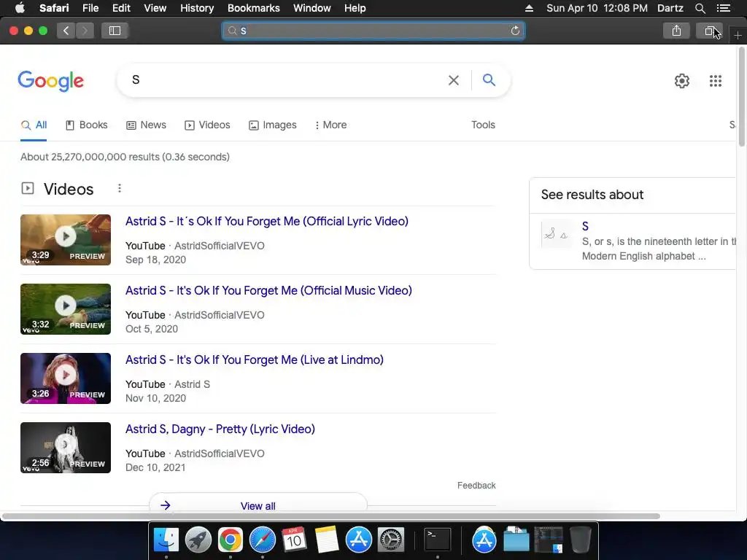Screen dimensions: 747x560
Task: Open Official Lyric Video result link
Action: coord(267,222)
